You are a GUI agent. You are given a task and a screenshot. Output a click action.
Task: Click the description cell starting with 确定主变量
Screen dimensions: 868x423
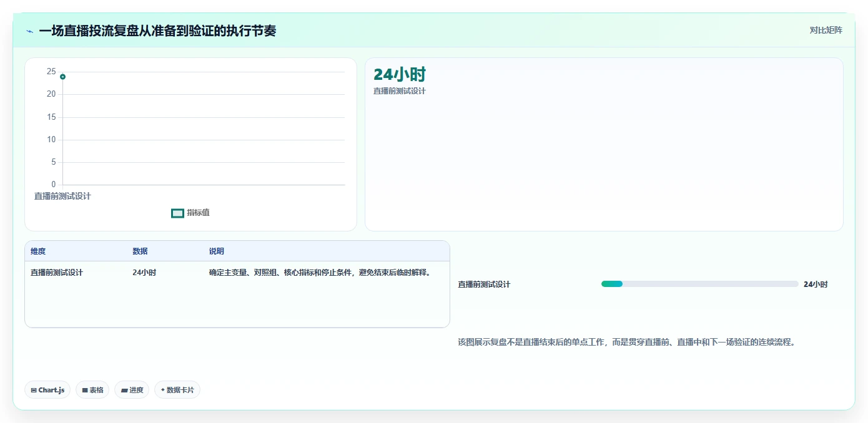[320, 273]
